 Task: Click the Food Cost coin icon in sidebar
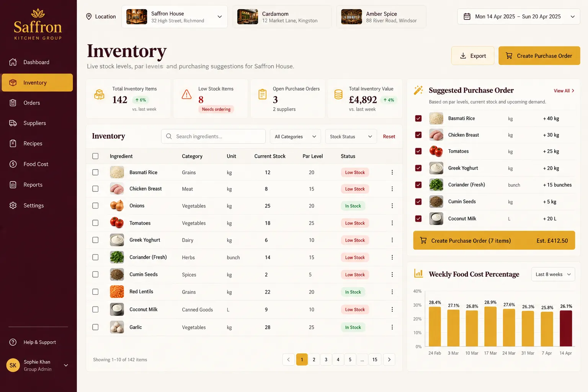coord(13,164)
